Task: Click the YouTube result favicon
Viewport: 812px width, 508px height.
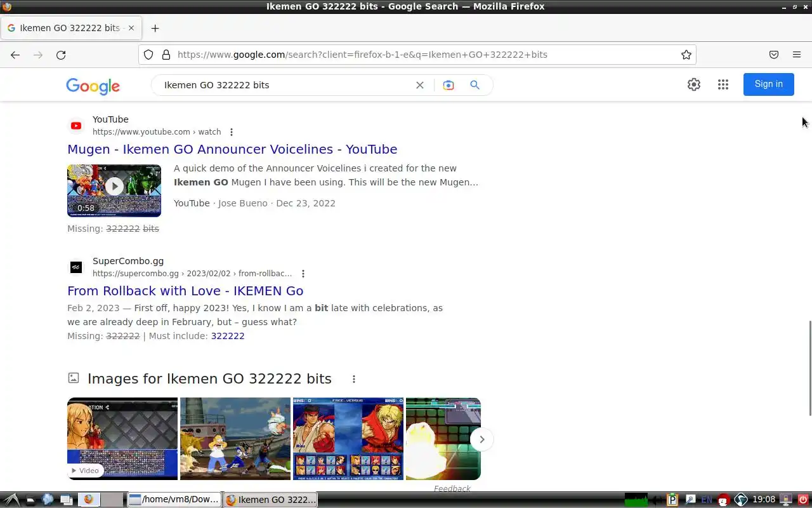Action: coord(76,126)
